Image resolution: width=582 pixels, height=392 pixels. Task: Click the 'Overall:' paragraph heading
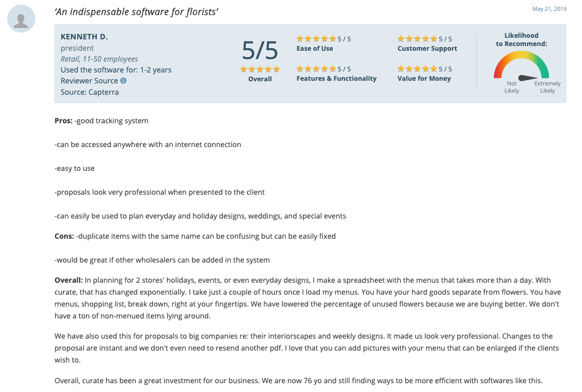[68, 280]
